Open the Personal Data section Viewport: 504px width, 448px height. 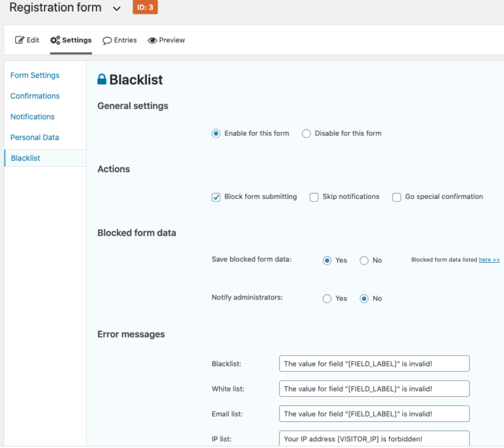click(x=34, y=137)
